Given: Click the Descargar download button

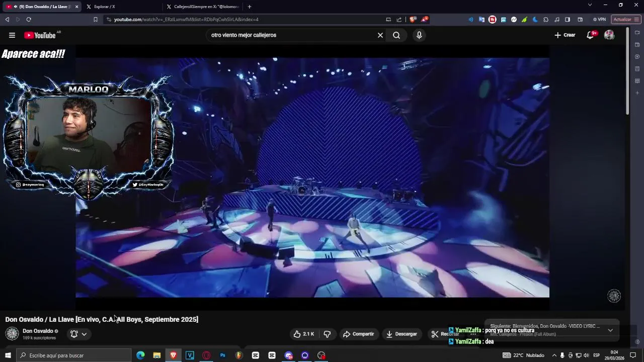Looking at the screenshot, I should coord(401,334).
